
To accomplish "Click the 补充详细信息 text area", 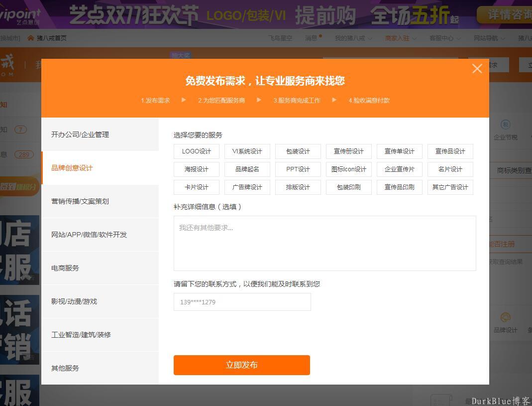I will click(324, 243).
